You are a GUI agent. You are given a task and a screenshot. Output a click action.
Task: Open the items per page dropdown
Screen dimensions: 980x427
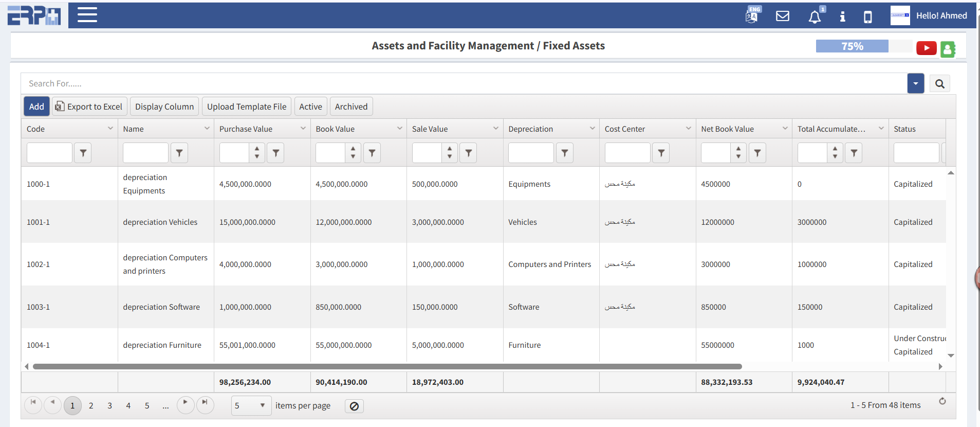(251, 405)
